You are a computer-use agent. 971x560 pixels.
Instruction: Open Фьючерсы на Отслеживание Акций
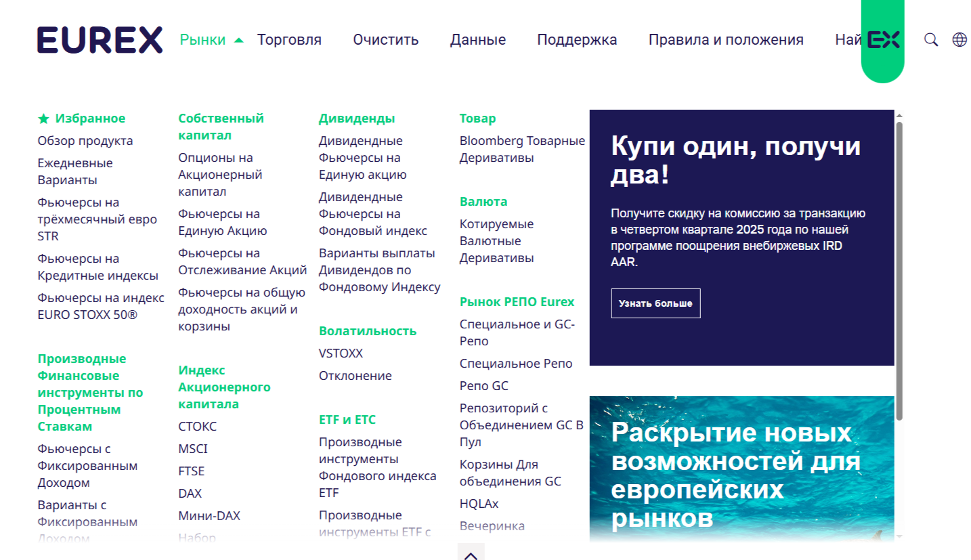(x=243, y=261)
